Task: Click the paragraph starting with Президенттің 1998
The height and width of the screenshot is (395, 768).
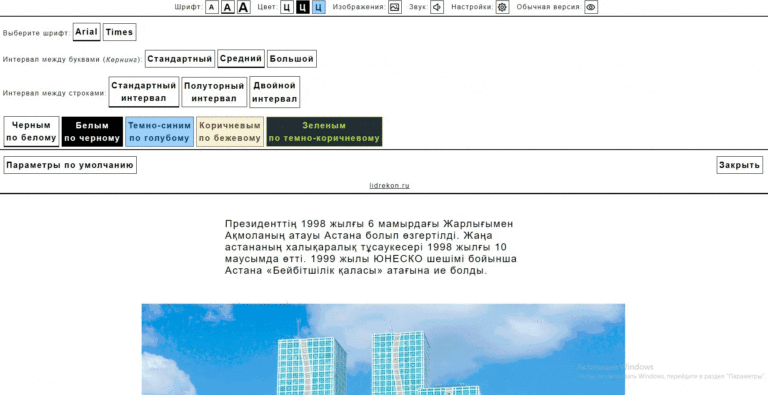Action: (371, 247)
